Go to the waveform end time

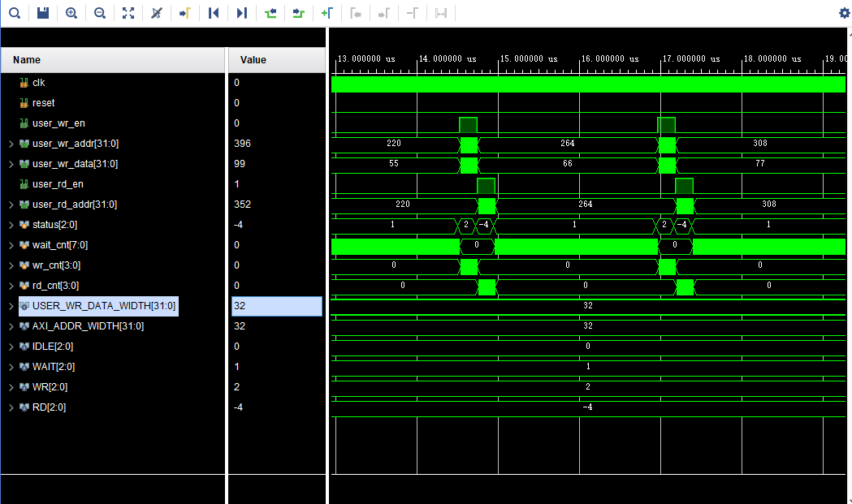point(242,13)
